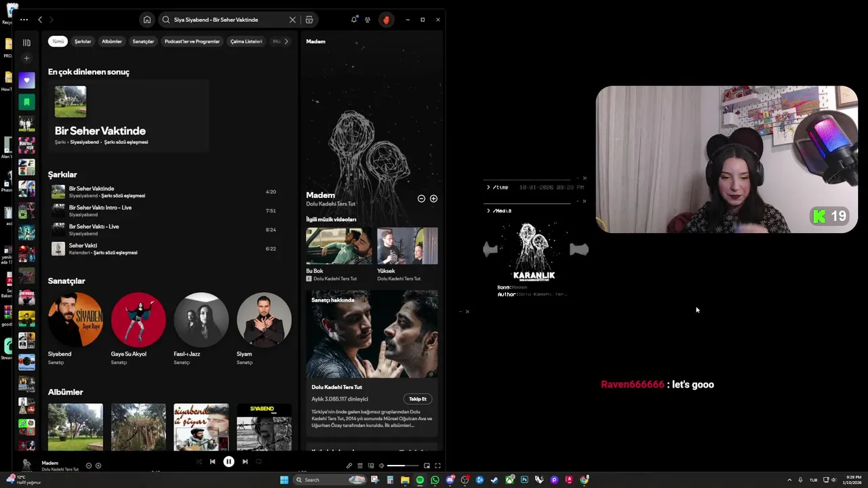Viewport: 868px width, 488px height.
Task: Clear the search field with X
Action: click(292, 20)
